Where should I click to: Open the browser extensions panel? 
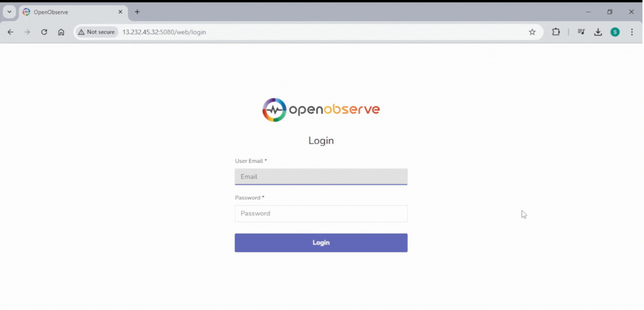pyautogui.click(x=556, y=32)
